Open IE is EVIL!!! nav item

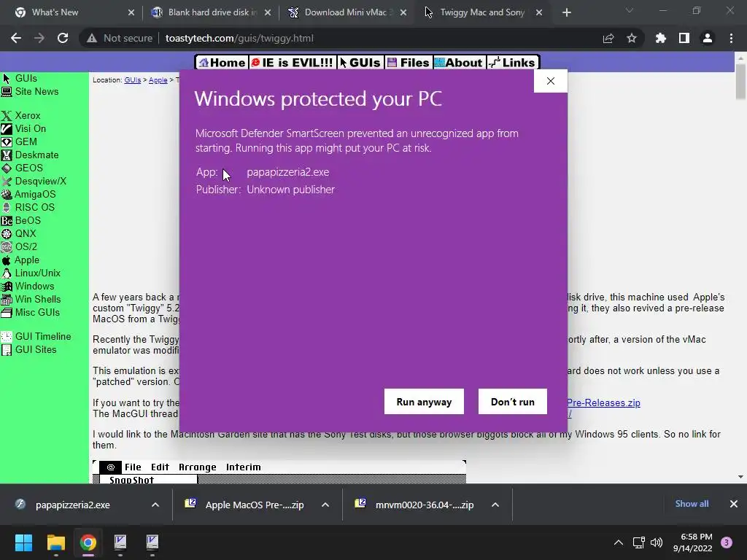(x=292, y=63)
